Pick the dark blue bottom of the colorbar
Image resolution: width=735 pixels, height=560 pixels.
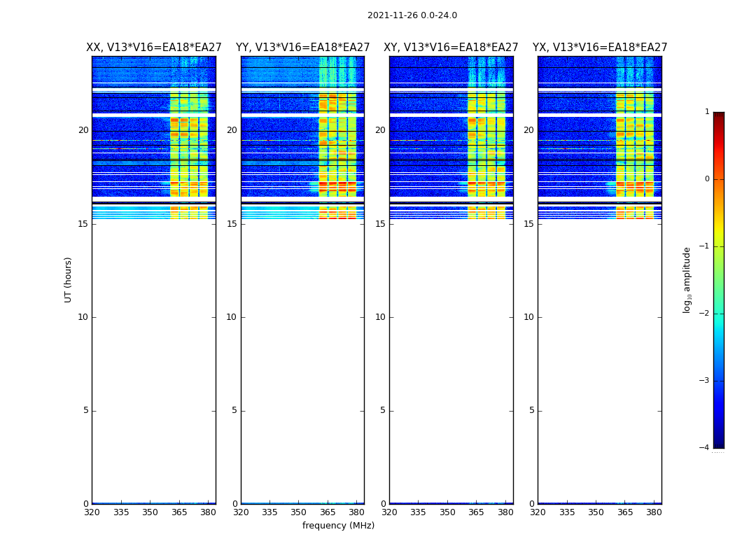tap(718, 442)
